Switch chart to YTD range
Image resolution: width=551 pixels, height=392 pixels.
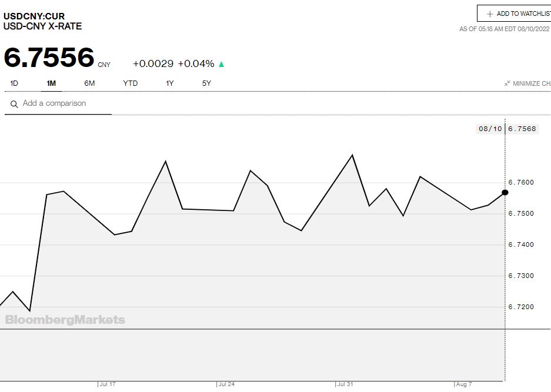(130, 83)
